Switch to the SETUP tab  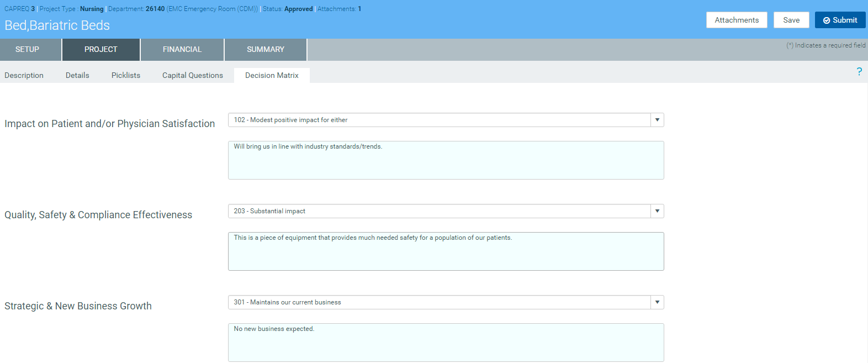click(28, 50)
